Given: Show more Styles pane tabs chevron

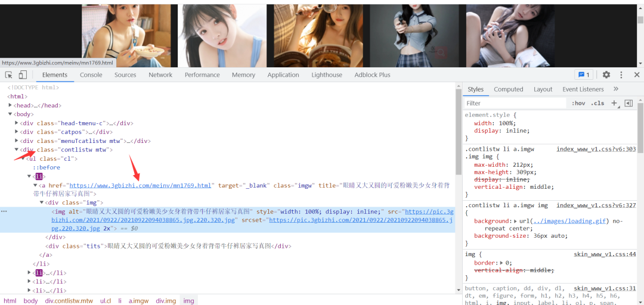Looking at the screenshot, I should click(x=615, y=89).
